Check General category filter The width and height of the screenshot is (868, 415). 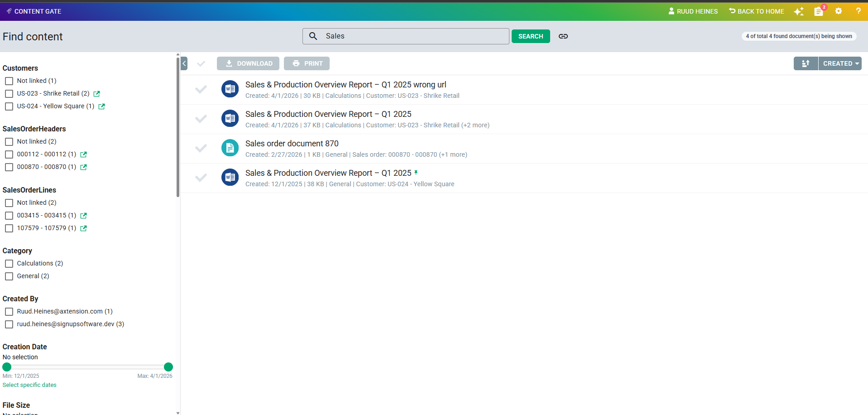coord(9,276)
